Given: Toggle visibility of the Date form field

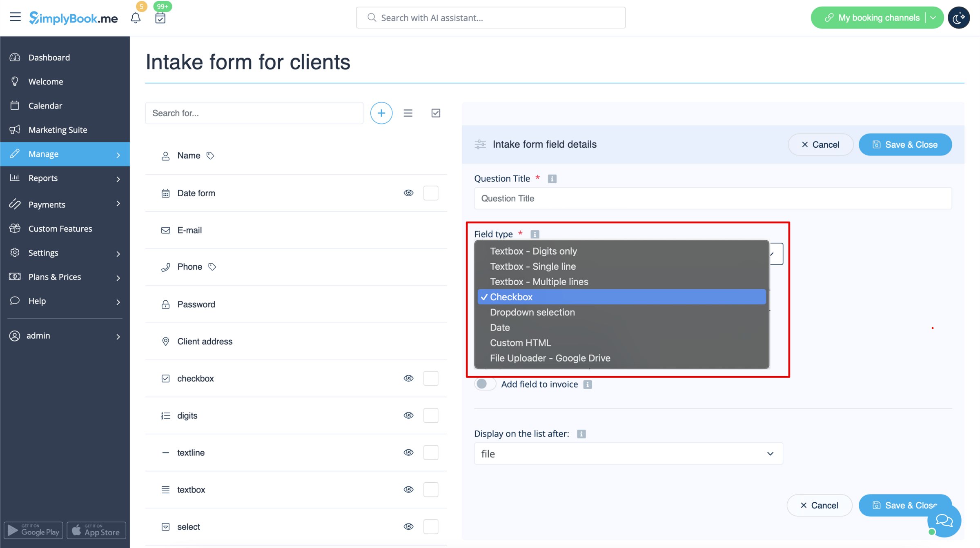Looking at the screenshot, I should tap(408, 193).
